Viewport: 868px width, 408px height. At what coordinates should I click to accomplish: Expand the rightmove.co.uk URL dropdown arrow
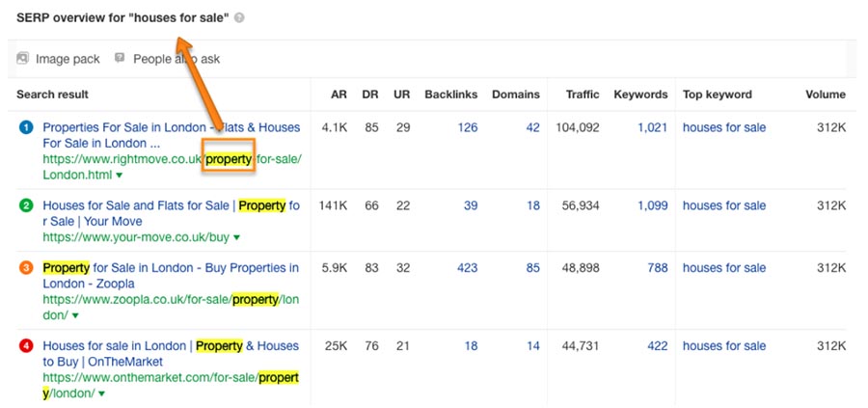pyautogui.click(x=119, y=176)
